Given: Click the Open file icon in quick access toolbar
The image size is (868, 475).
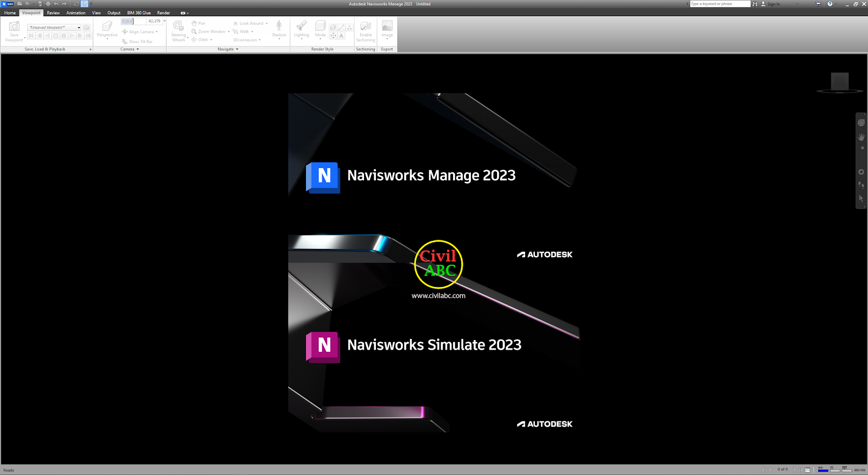Looking at the screenshot, I should [x=28, y=4].
